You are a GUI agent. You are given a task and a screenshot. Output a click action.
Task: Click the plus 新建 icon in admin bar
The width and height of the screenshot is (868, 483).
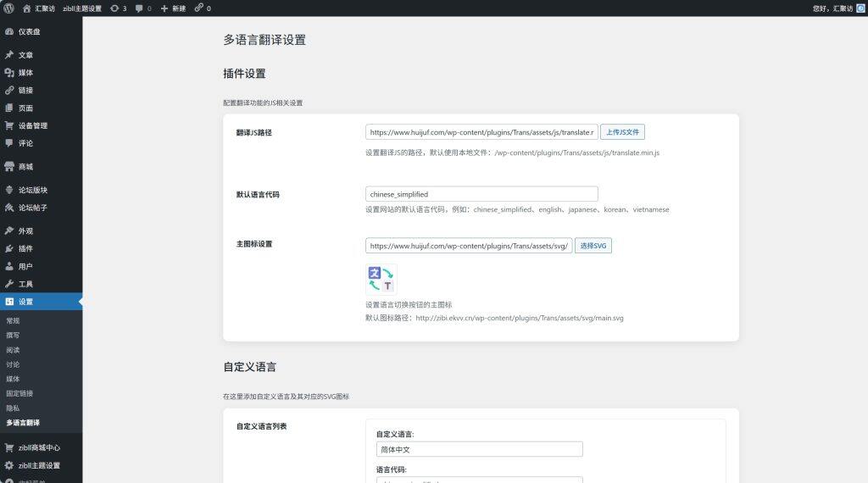coord(164,8)
